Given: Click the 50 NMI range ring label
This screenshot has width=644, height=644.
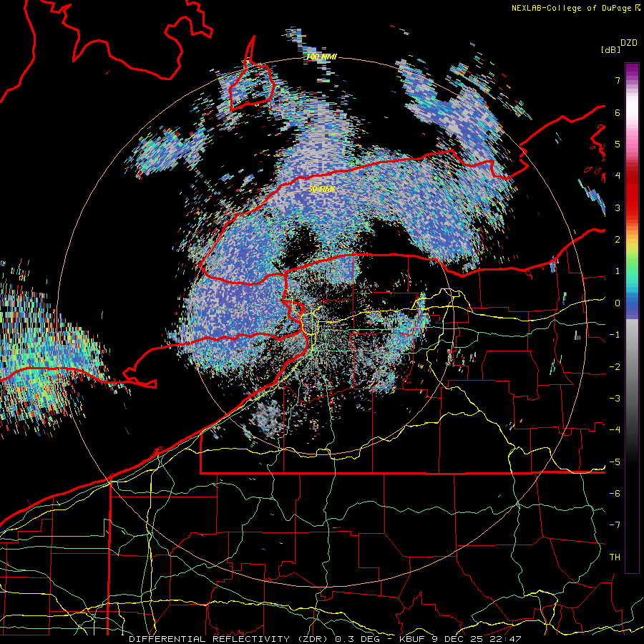Looking at the screenshot, I should (x=321, y=189).
